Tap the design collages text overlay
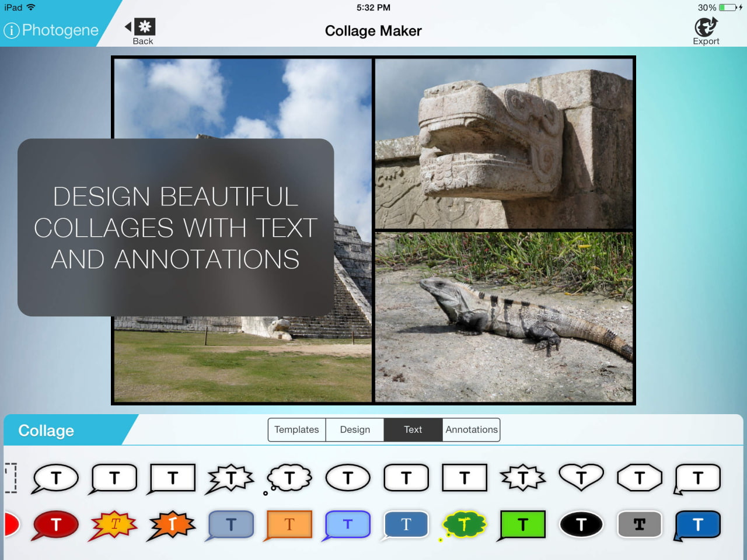 [176, 228]
